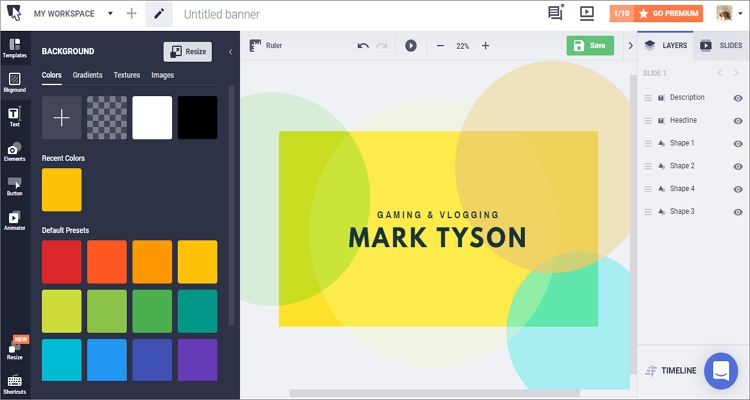Hide the Shape 3 layer
The width and height of the screenshot is (750, 400).
point(738,212)
